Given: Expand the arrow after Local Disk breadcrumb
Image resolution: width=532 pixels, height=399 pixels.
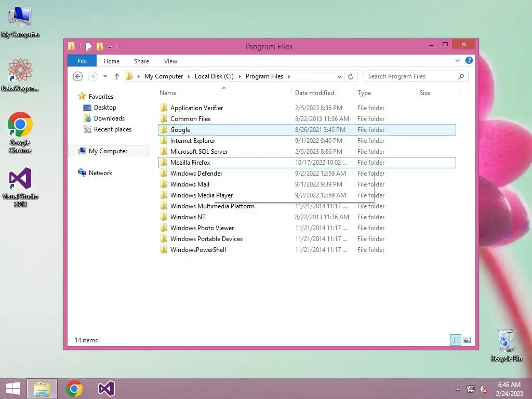Looking at the screenshot, I should point(240,76).
